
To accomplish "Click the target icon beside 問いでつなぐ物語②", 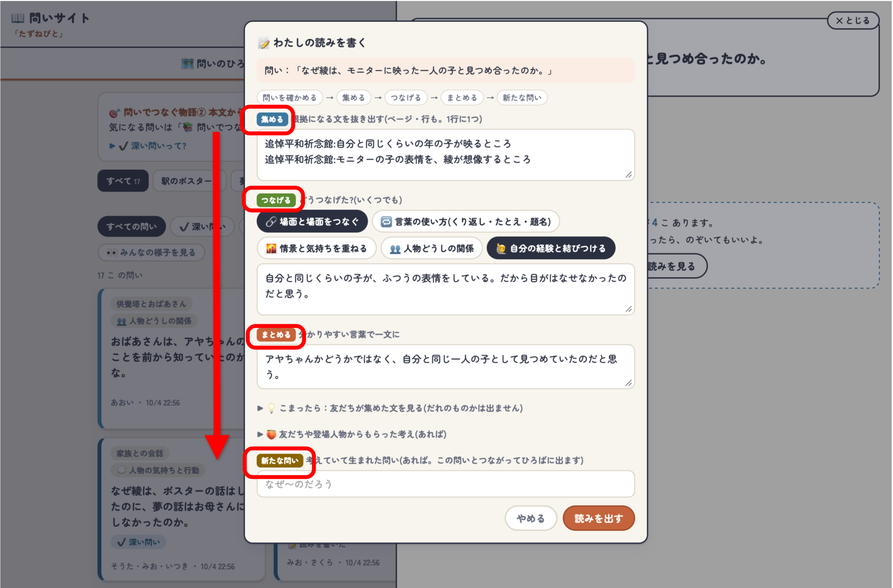I will click(114, 113).
